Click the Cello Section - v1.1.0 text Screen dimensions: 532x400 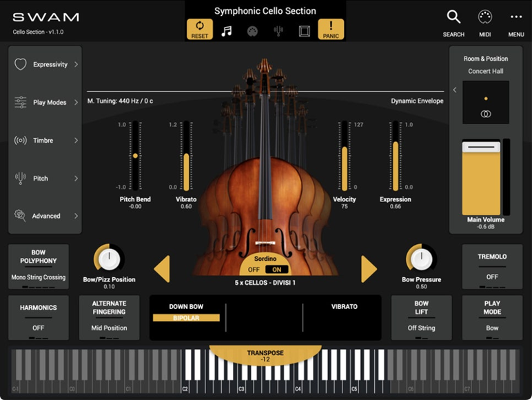coord(38,32)
